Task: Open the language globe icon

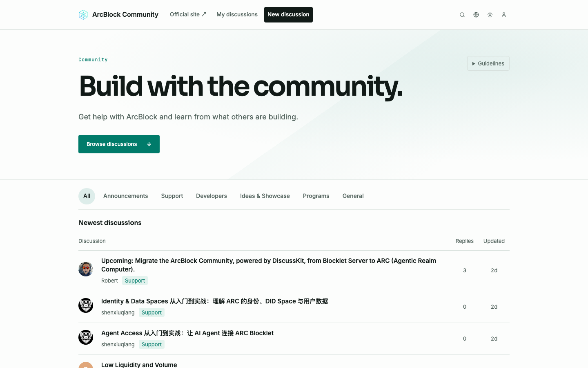Action: tap(476, 15)
